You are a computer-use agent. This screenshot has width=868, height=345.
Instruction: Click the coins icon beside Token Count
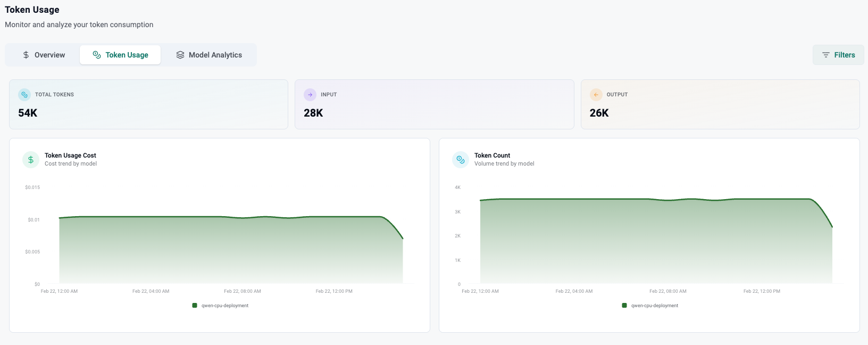click(461, 160)
